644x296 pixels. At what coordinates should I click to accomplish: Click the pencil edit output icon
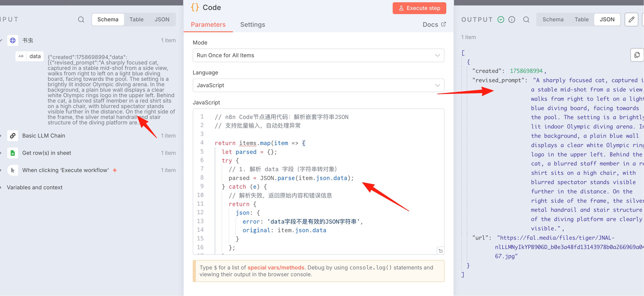[632, 20]
